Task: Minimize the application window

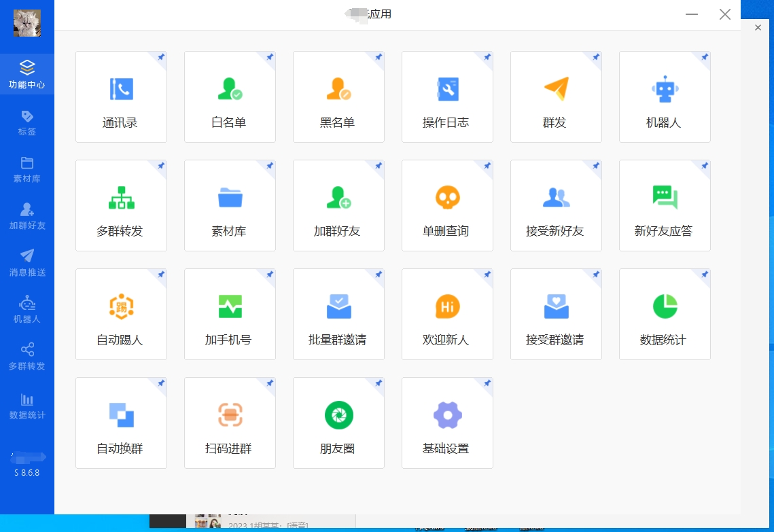Action: (692, 14)
